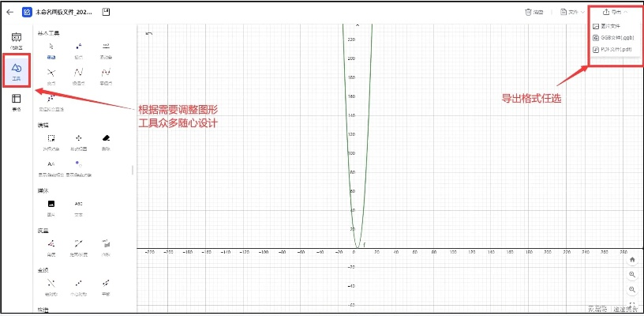Choose image file export option
The width and height of the screenshot is (644, 316).
(610, 26)
